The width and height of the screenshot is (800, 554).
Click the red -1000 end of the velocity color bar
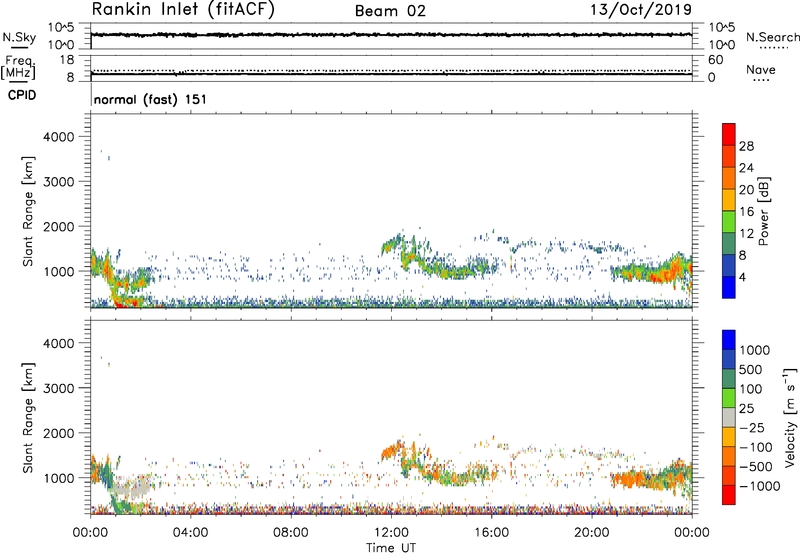(729, 495)
